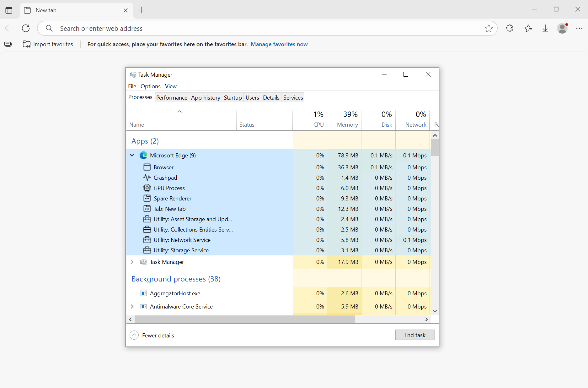
Task: Click the GPU Process icon
Action: coord(147,188)
